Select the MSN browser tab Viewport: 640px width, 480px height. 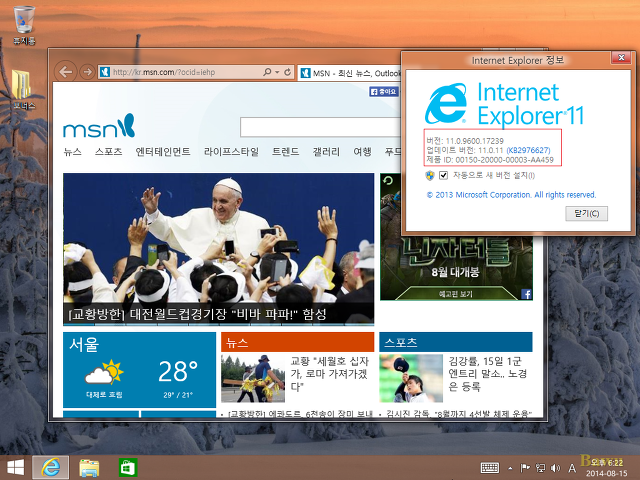click(350, 73)
